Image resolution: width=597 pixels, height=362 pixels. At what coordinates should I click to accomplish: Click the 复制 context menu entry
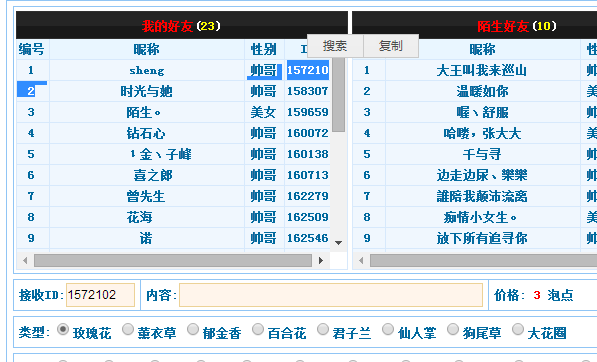[x=391, y=46]
